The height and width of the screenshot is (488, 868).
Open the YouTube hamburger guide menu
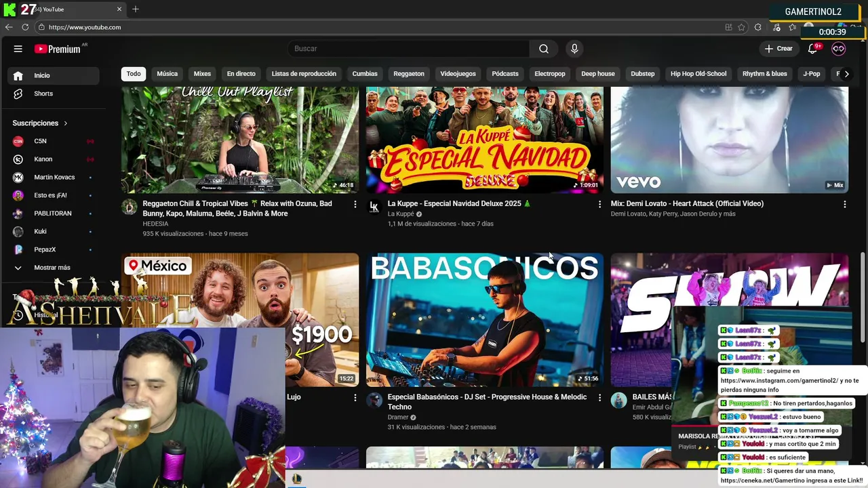(x=18, y=49)
